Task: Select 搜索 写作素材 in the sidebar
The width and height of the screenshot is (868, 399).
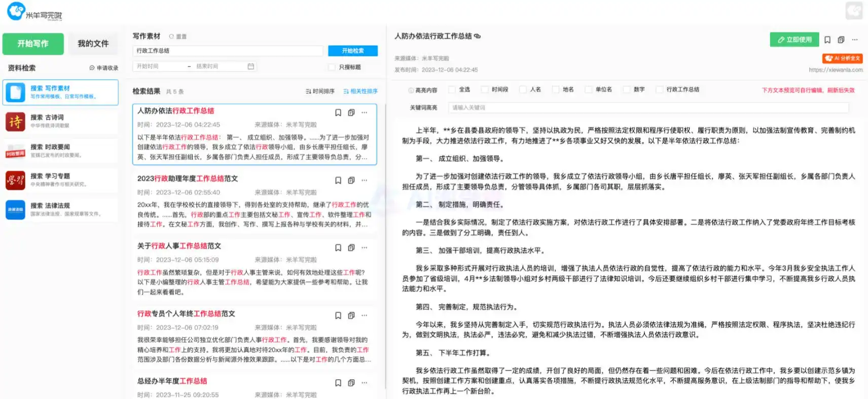Action: coord(60,92)
